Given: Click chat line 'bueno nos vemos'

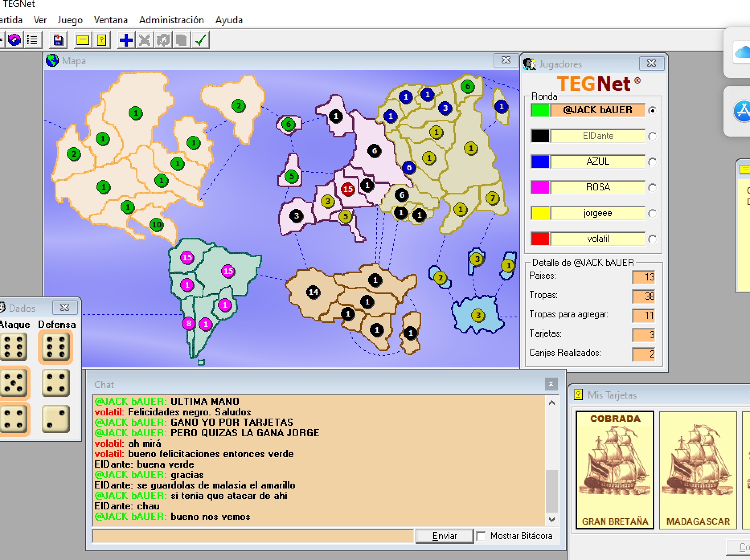Looking at the screenshot, I should point(210,516).
